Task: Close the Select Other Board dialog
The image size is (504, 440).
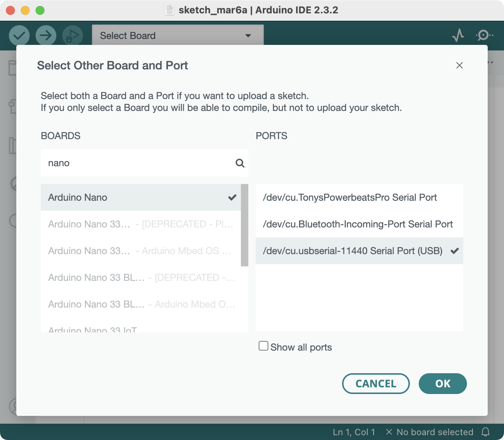Action: point(460,65)
